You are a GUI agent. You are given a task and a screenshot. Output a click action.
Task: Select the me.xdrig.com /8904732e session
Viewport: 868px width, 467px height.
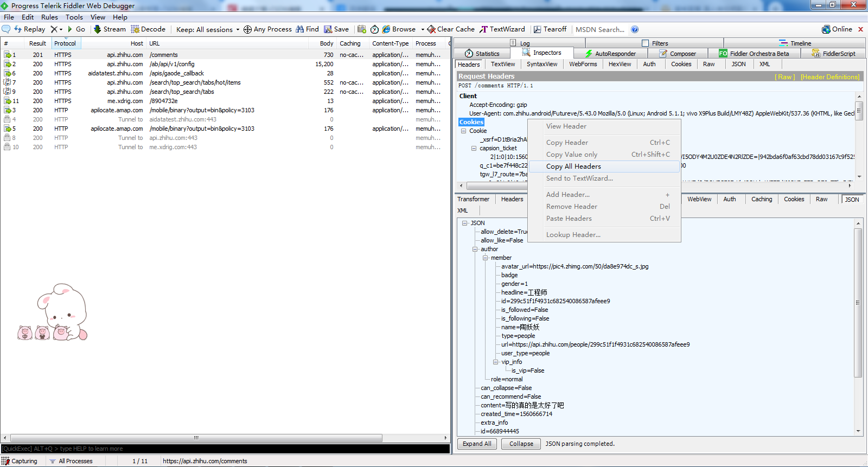pyautogui.click(x=225, y=101)
